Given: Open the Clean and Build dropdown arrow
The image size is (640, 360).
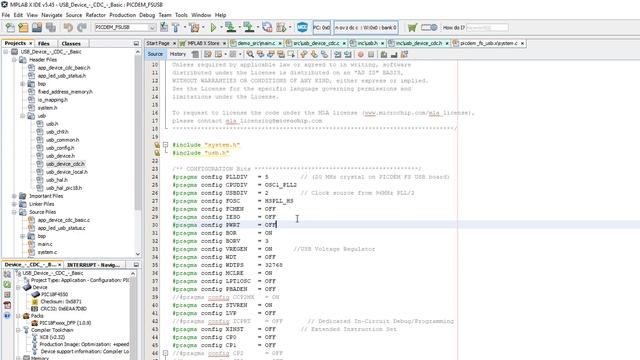Looking at the screenshot, I should click(203, 27).
